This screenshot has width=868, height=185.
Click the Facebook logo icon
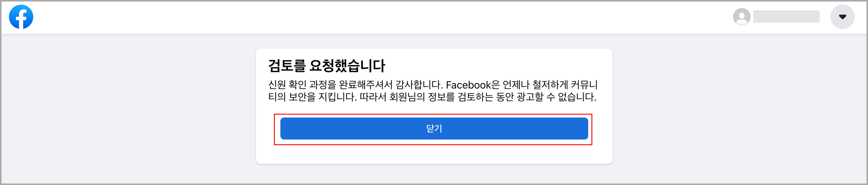[21, 17]
